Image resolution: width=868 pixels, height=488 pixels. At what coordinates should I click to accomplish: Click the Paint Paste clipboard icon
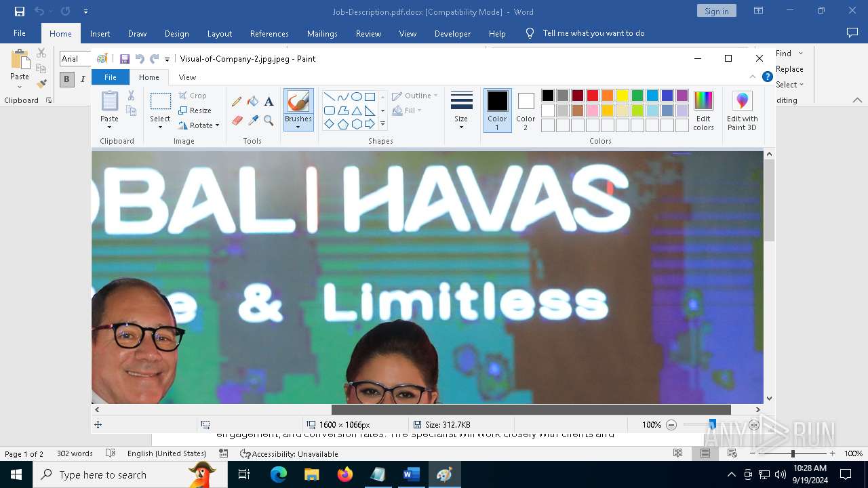pos(109,101)
